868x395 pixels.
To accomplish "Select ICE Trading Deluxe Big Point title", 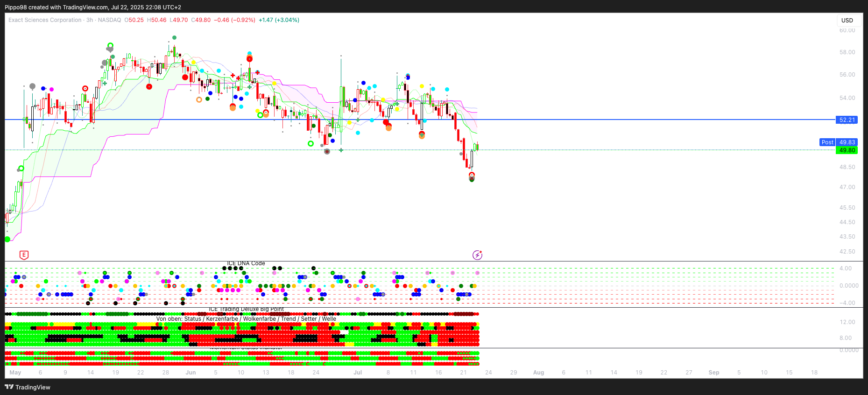I will [246, 309].
